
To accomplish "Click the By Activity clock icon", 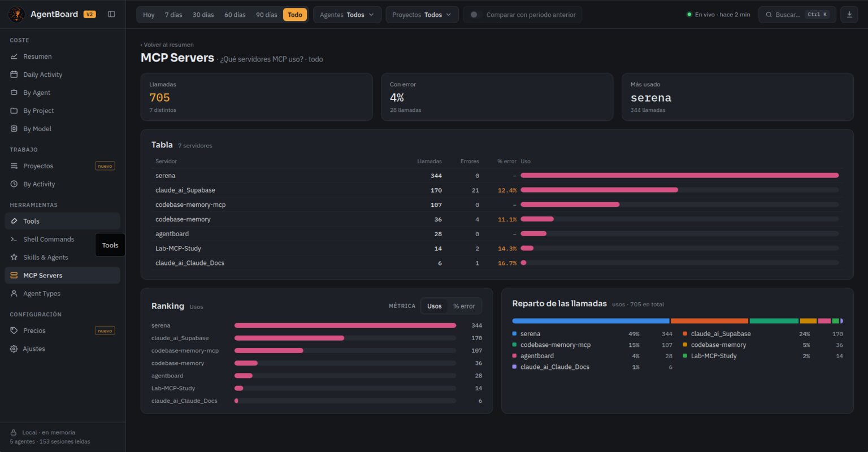I will click(x=14, y=184).
